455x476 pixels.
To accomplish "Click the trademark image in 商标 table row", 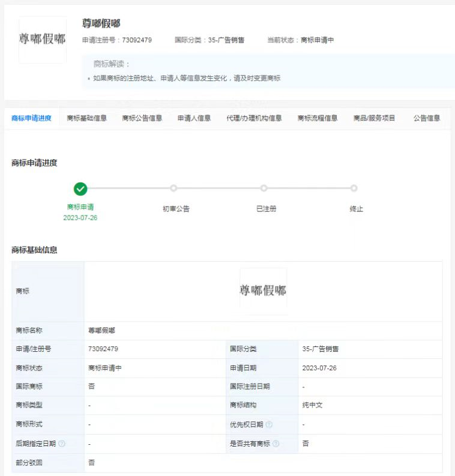I will pos(263,291).
